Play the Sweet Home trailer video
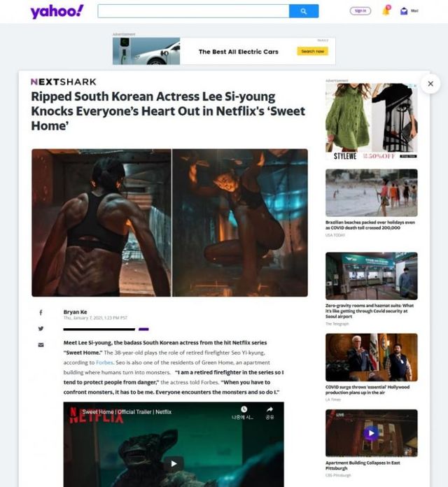Viewport: 448px width, 487px height. [x=174, y=463]
